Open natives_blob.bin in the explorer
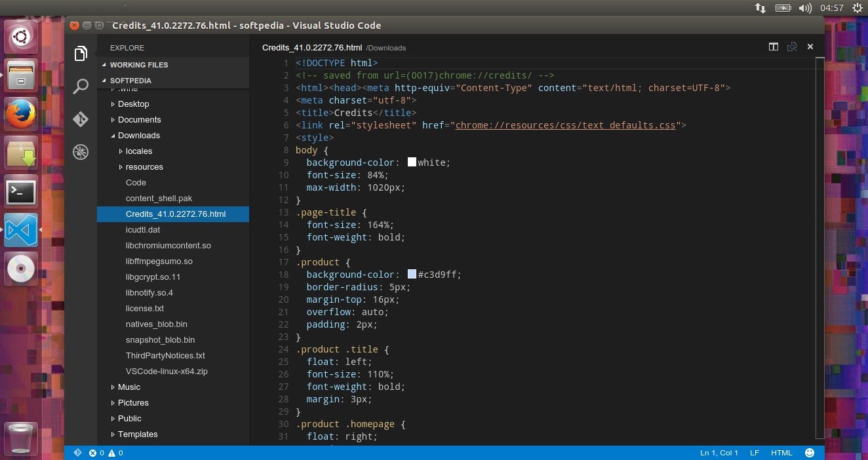The width and height of the screenshot is (868, 460). 173,324
